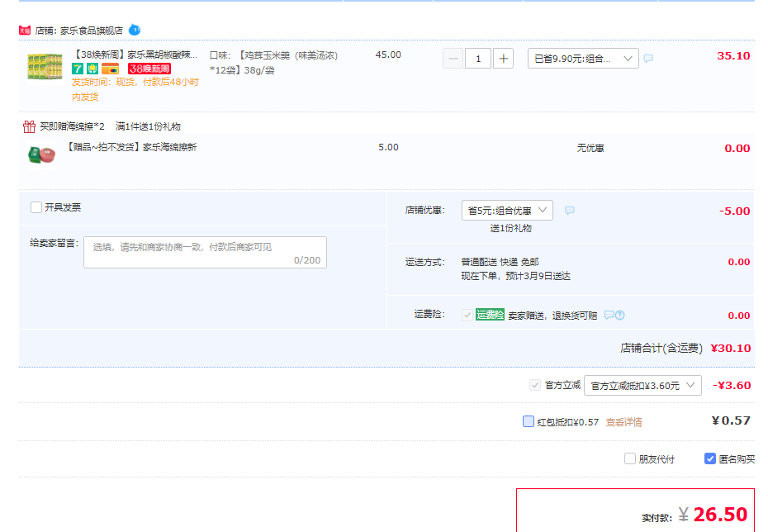Click the 店铺合计(含运费) label
Viewport: 768px width, 532px height.
coord(661,349)
